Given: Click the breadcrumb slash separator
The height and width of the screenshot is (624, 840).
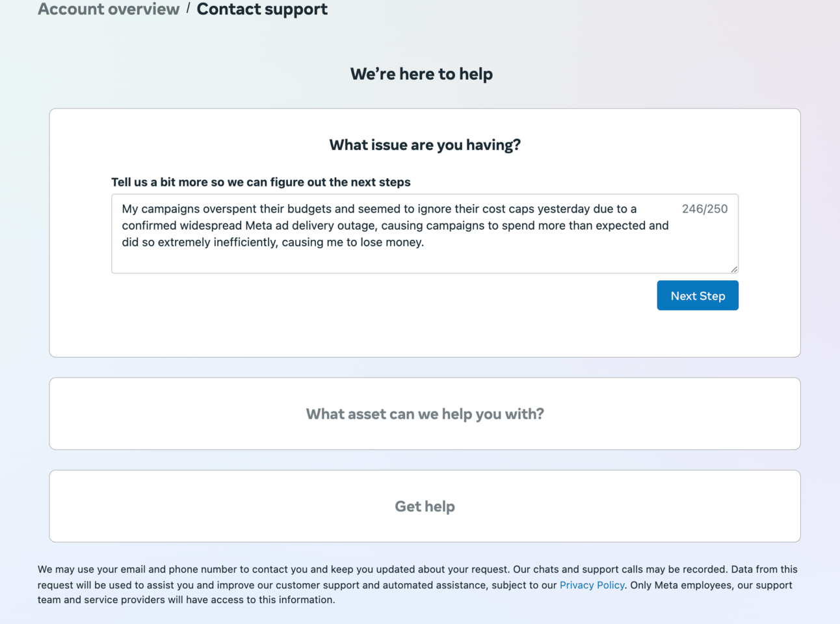Looking at the screenshot, I should click(188, 8).
